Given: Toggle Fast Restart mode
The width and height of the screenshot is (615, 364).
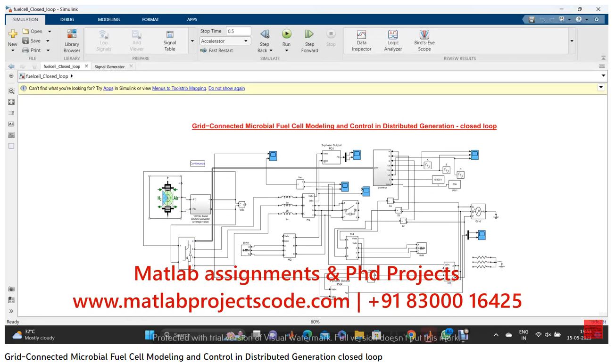Looking at the screenshot, I should (216, 50).
